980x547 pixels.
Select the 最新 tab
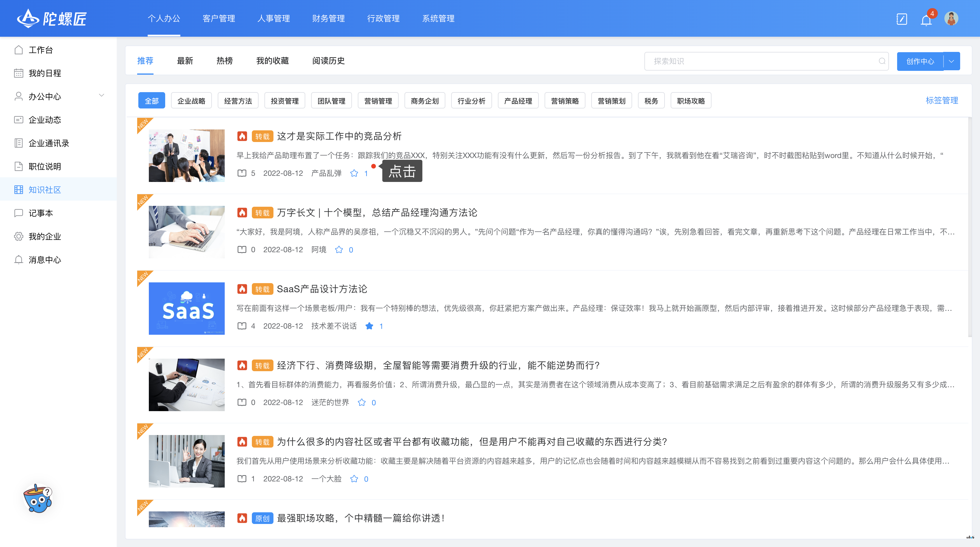point(185,61)
